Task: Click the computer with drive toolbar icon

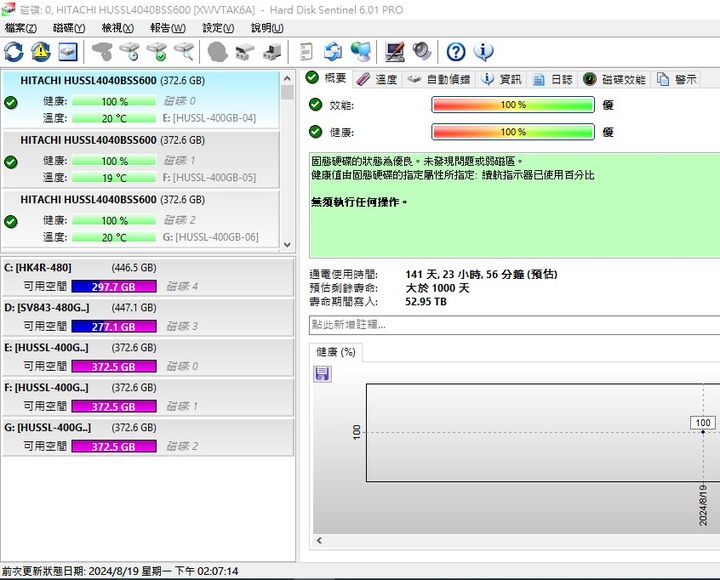Action: (x=272, y=51)
